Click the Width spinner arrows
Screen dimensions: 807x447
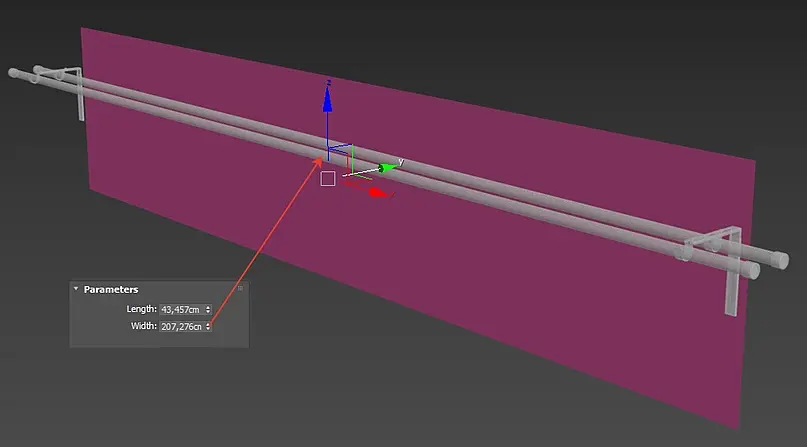pyautogui.click(x=208, y=327)
